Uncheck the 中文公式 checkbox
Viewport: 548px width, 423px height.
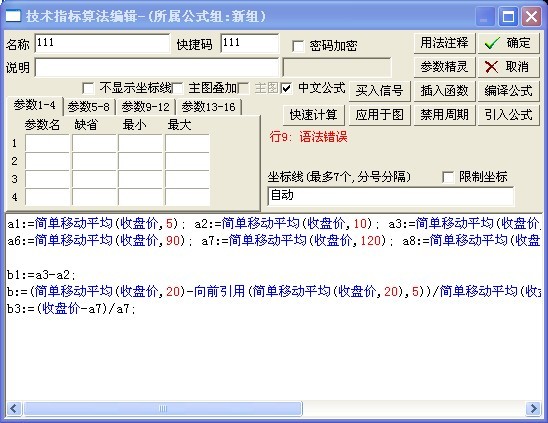(286, 88)
